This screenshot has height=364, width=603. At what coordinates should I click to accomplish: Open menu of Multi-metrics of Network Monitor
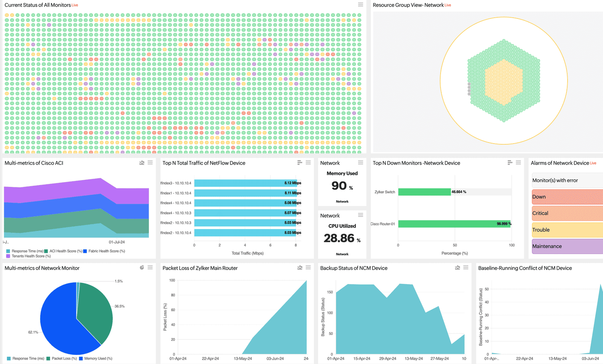pos(150,268)
